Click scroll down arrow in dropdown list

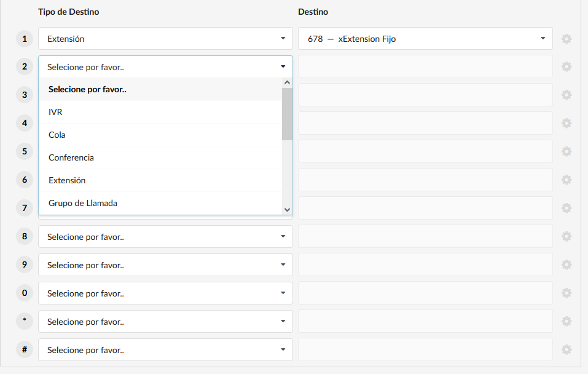(x=288, y=210)
